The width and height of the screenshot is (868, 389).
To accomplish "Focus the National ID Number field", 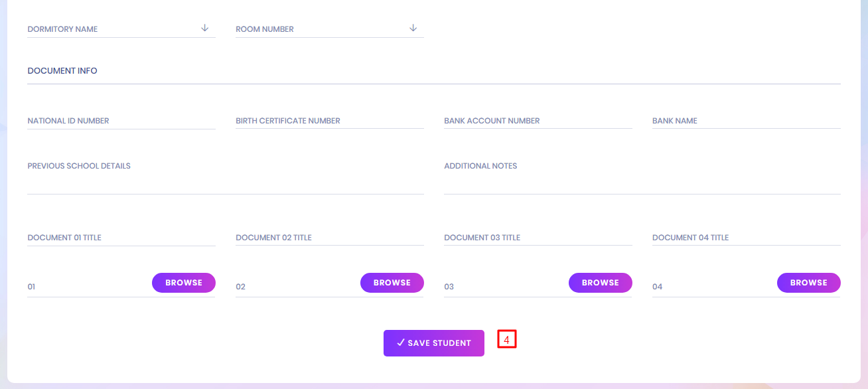I will pos(121,121).
